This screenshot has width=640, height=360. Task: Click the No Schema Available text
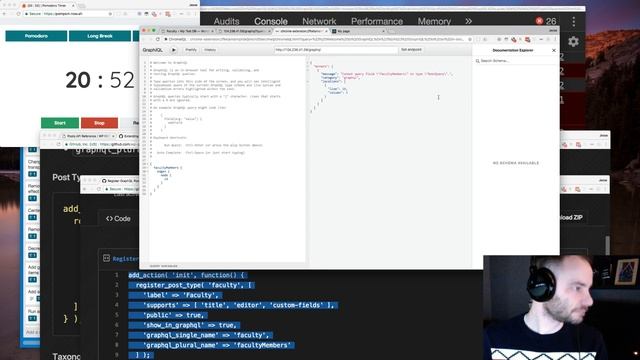click(x=516, y=163)
